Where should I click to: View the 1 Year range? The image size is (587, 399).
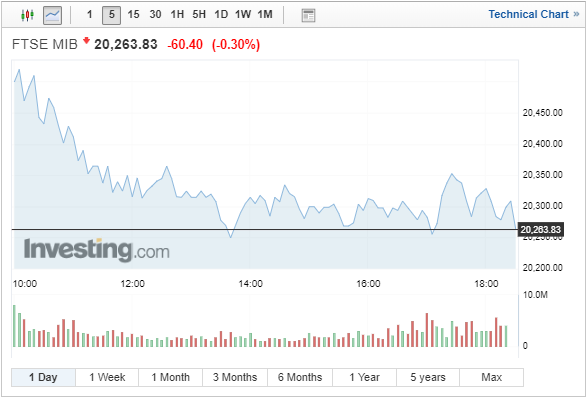coord(364,377)
